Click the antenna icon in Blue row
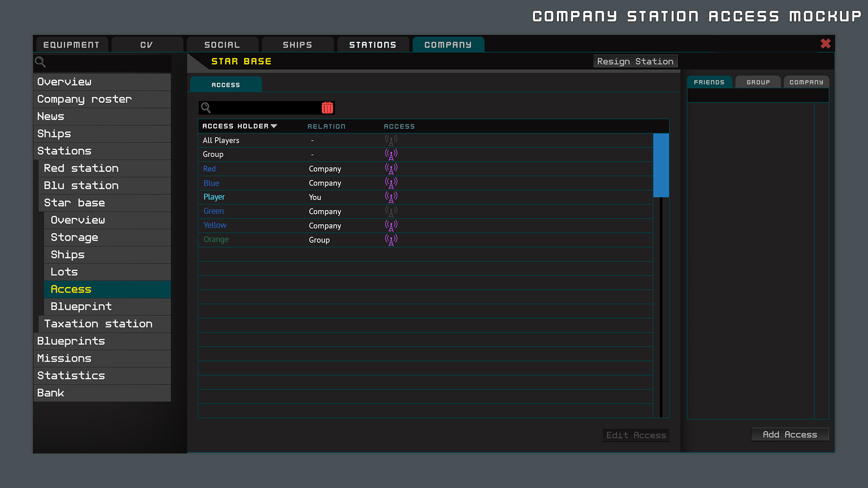Image resolution: width=868 pixels, height=488 pixels. (391, 183)
